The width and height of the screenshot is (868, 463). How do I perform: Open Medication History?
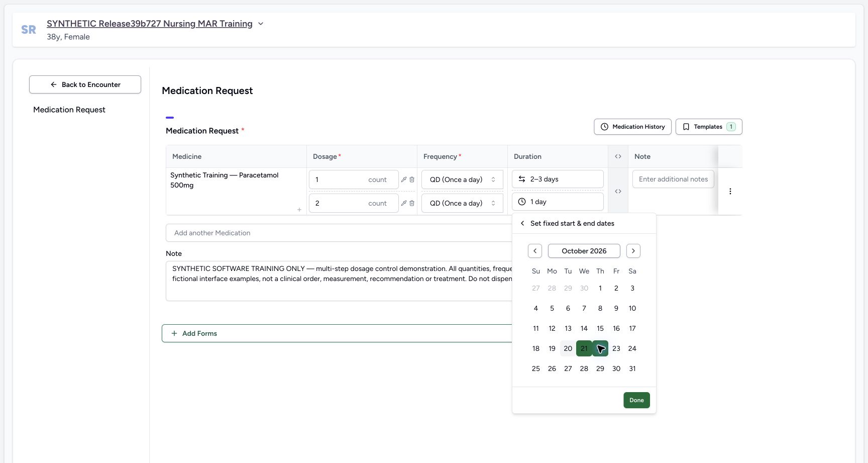[x=633, y=127]
